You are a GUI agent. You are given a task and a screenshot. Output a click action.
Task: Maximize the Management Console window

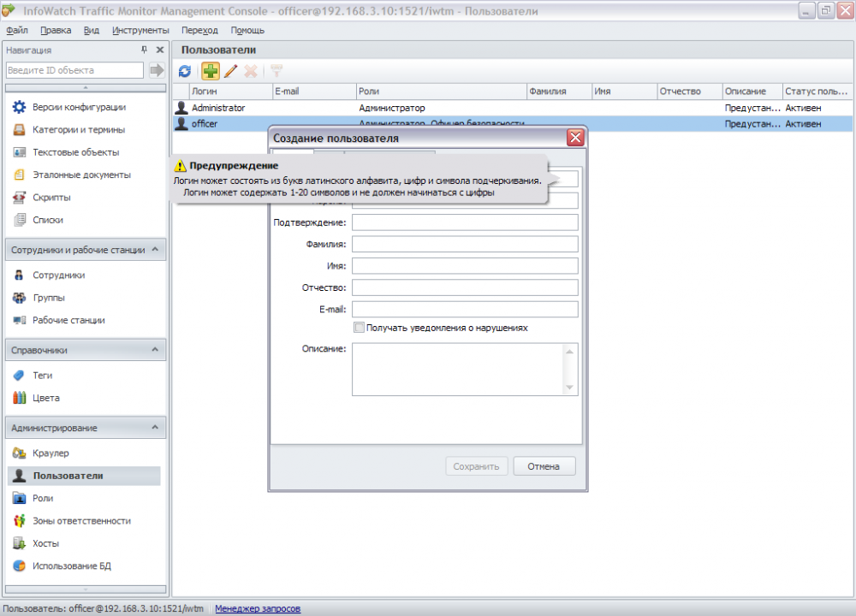[825, 10]
